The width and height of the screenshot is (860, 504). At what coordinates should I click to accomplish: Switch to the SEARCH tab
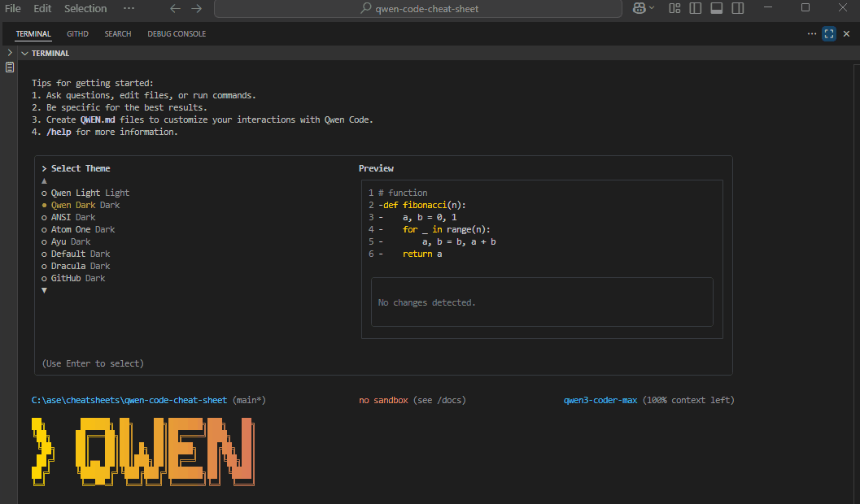(x=118, y=34)
